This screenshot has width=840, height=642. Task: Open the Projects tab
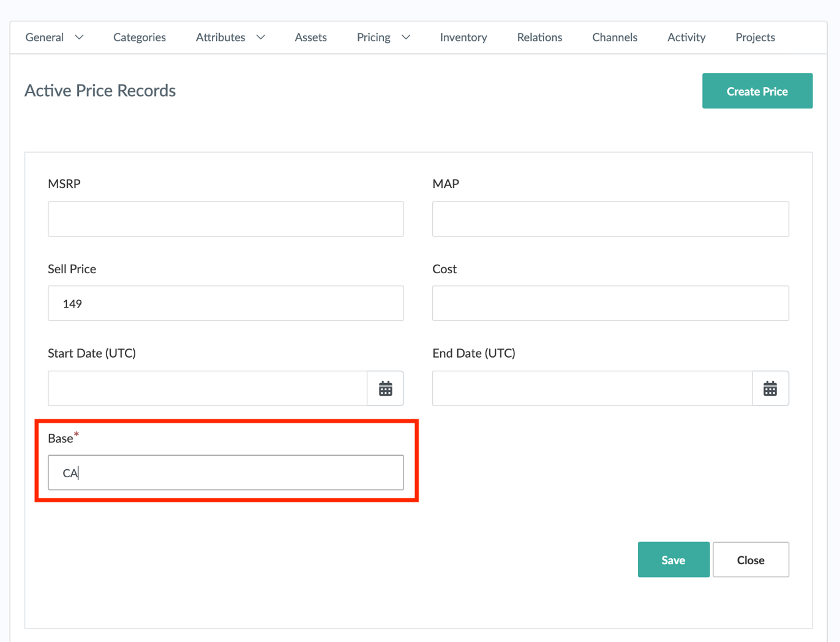[x=755, y=37]
